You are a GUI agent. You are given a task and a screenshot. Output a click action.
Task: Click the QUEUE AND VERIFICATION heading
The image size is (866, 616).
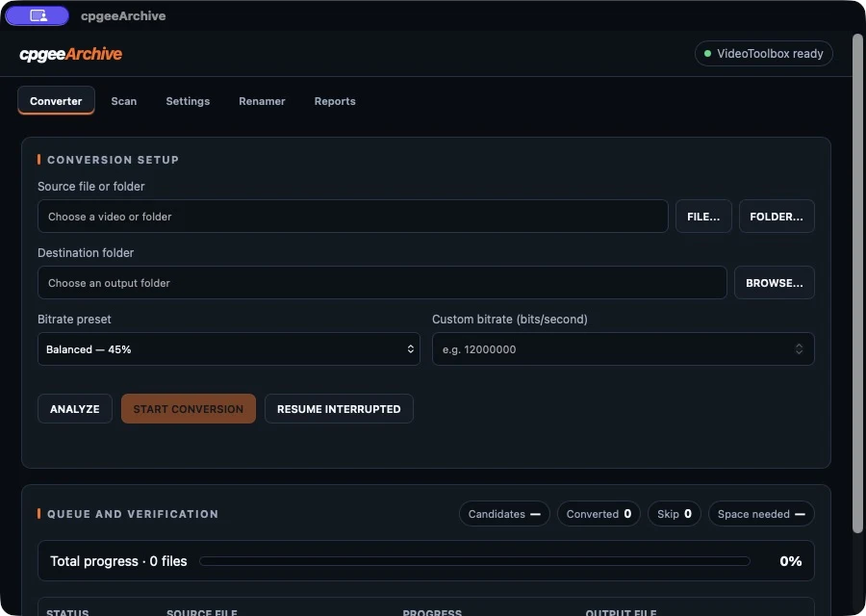point(133,514)
